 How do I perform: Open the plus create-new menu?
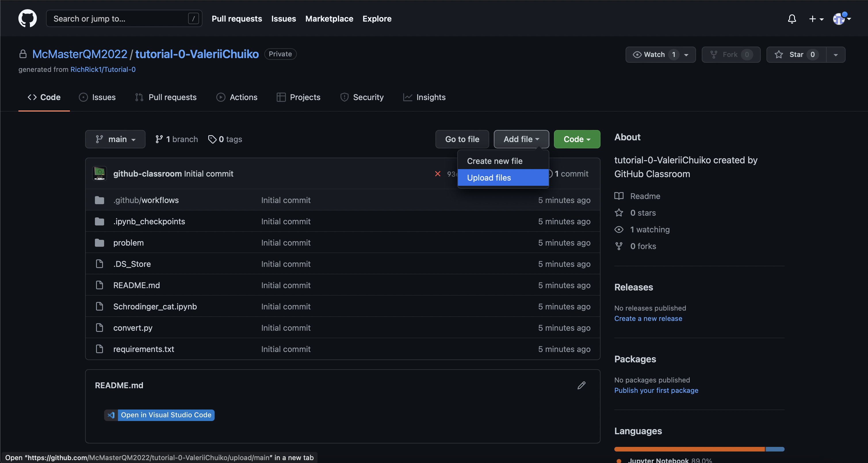point(816,19)
